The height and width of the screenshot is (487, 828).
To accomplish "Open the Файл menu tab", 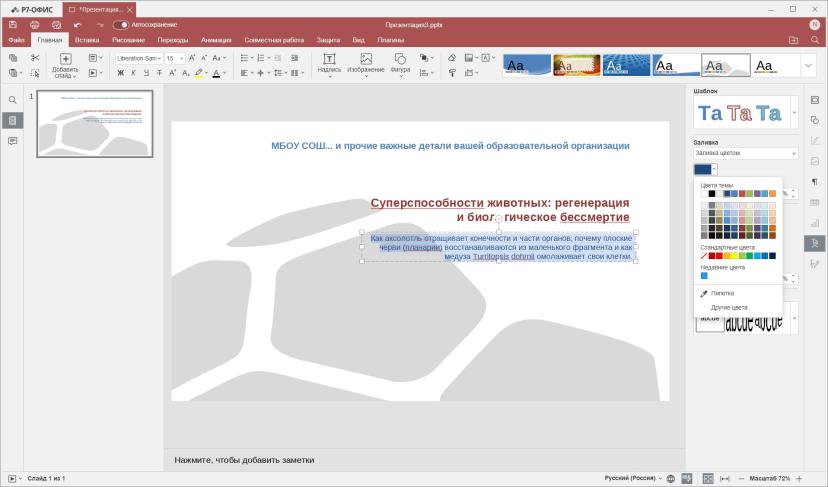I will [x=16, y=40].
